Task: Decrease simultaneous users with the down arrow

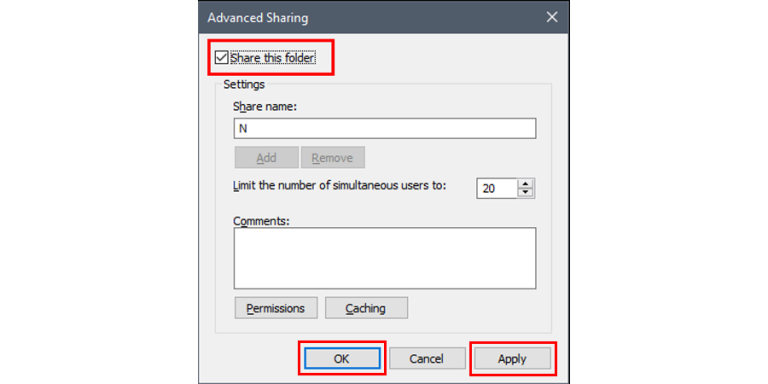Action: point(526,193)
